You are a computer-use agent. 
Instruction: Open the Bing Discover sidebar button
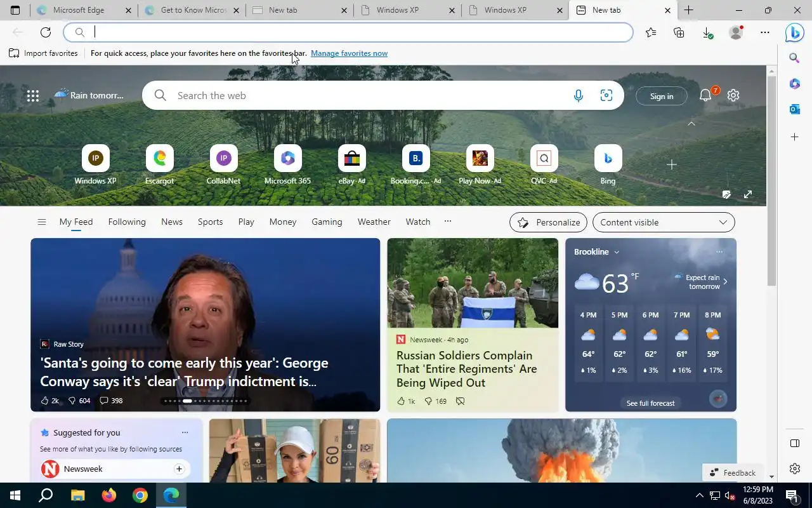(x=794, y=32)
